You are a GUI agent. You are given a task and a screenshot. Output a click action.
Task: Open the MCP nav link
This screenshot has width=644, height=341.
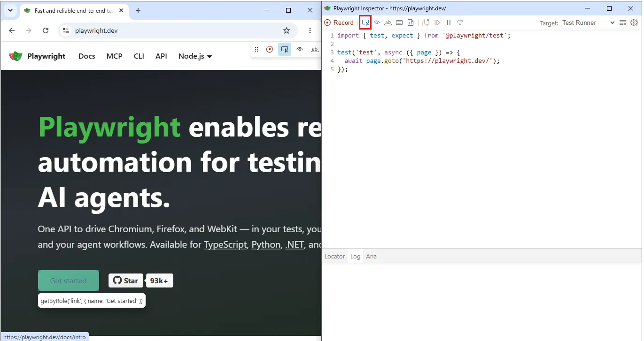pos(114,56)
